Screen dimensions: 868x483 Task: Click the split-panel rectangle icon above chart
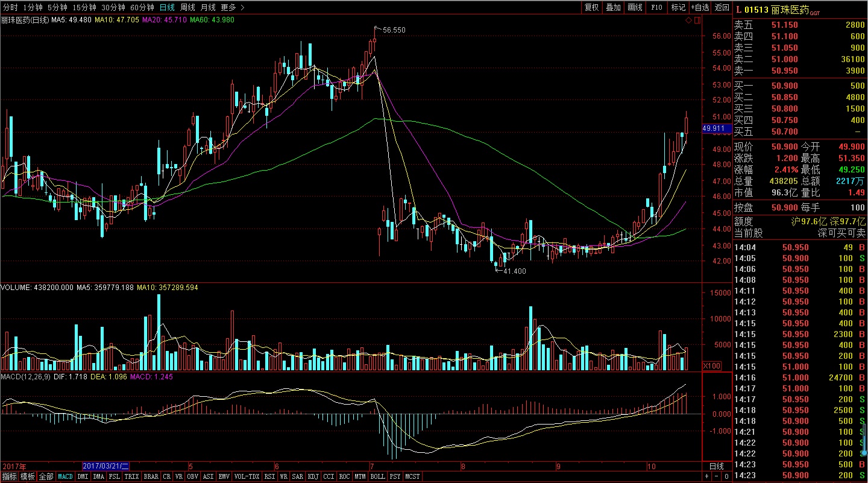click(697, 21)
